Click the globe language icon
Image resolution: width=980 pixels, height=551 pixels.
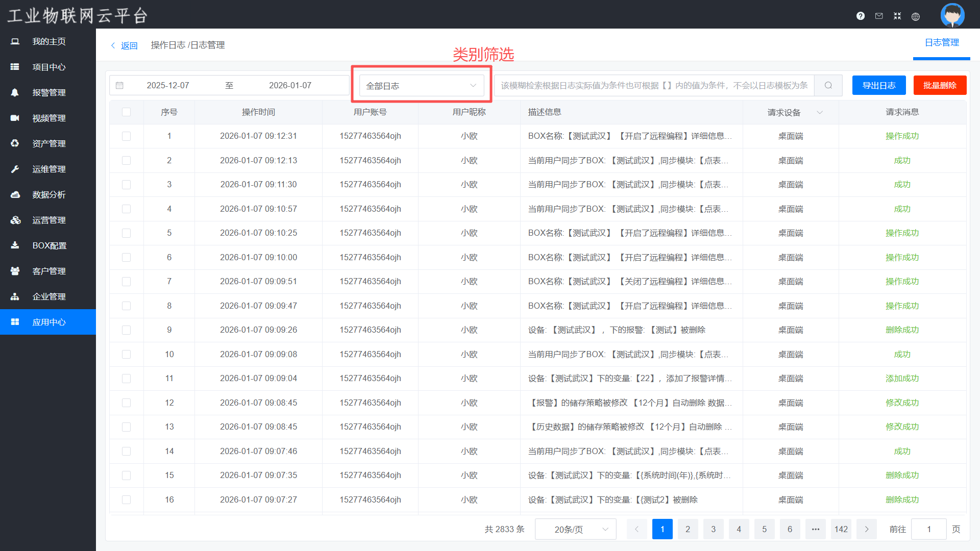click(916, 16)
